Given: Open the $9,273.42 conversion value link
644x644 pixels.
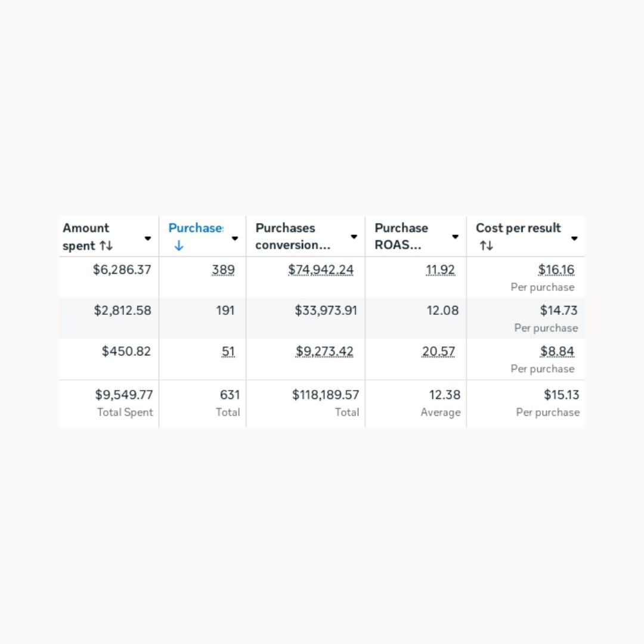Looking at the screenshot, I should (324, 351).
